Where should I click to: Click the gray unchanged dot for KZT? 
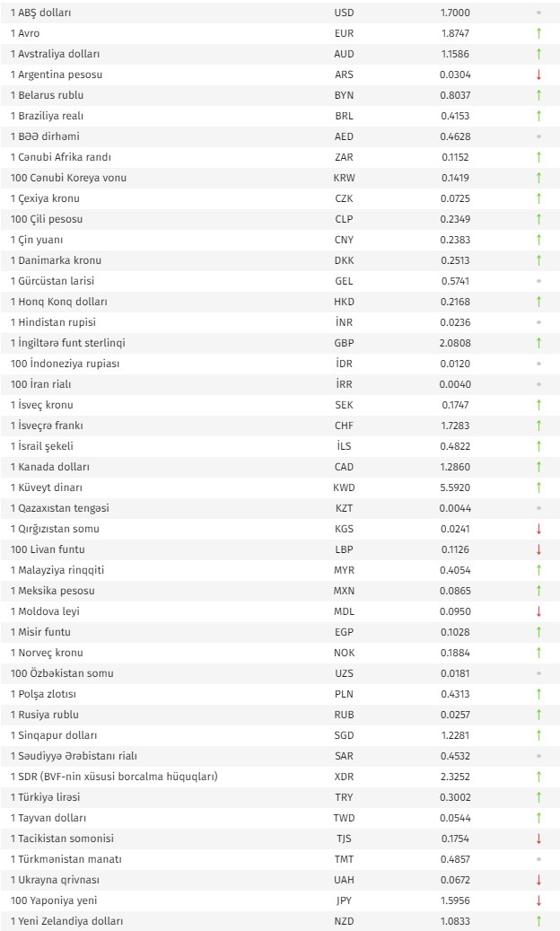[x=538, y=508]
